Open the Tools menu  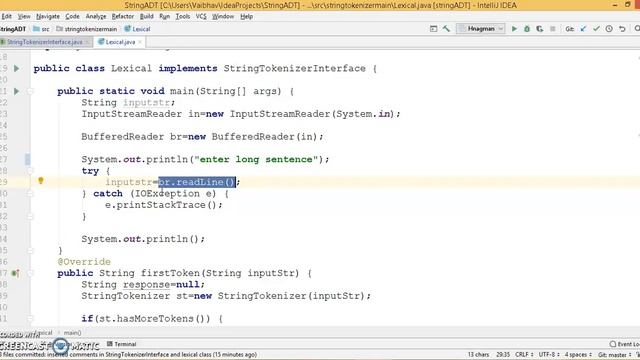click(x=182, y=16)
